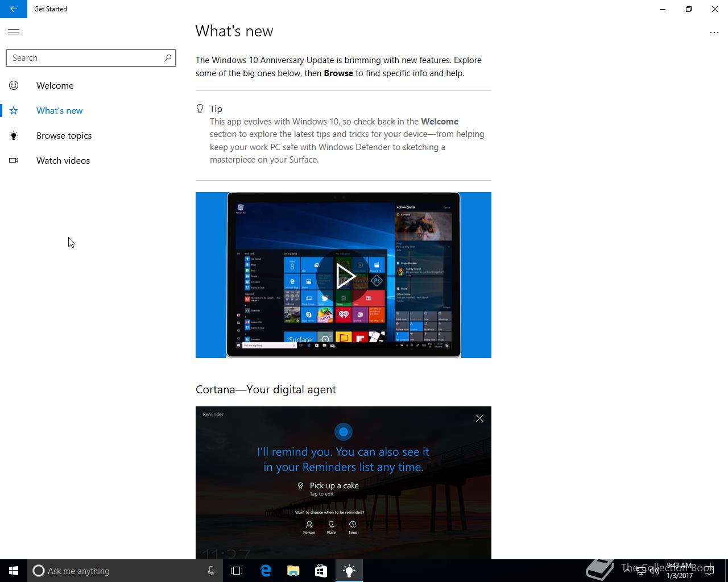Viewport: 728px width, 582px height.
Task: Click the Windows 10 Anniversary Update intro text
Action: 338,66
